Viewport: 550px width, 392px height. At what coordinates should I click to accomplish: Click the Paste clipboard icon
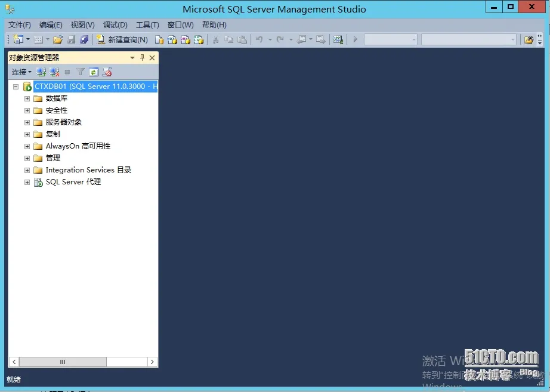point(242,39)
